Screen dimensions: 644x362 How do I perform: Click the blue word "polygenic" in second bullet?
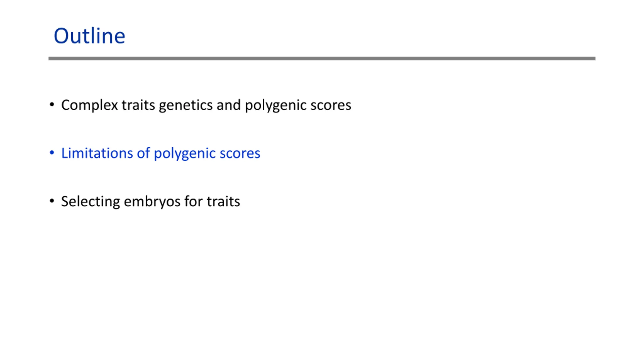(185, 153)
